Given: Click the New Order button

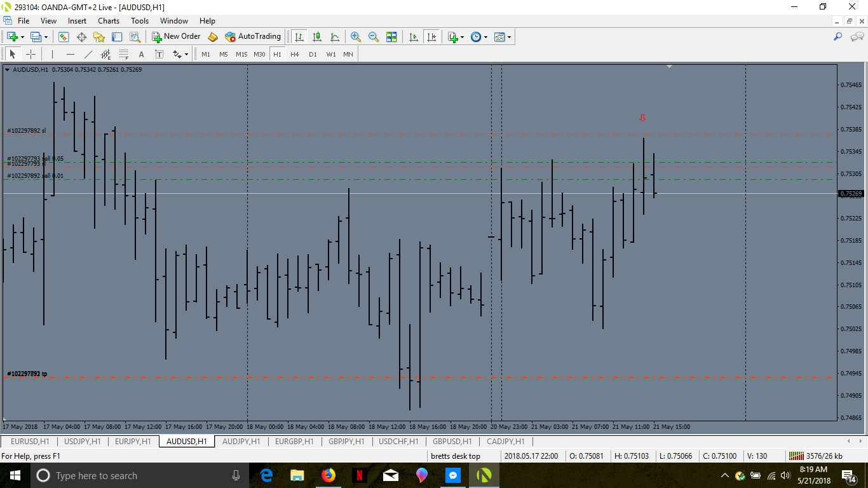Looking at the screenshot, I should 176,37.
